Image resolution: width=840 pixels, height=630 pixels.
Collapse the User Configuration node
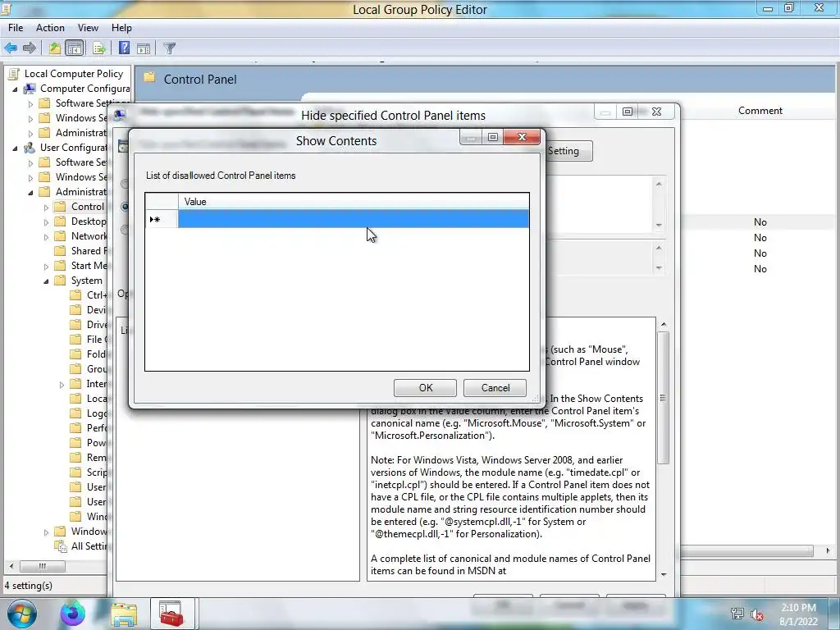click(x=15, y=148)
